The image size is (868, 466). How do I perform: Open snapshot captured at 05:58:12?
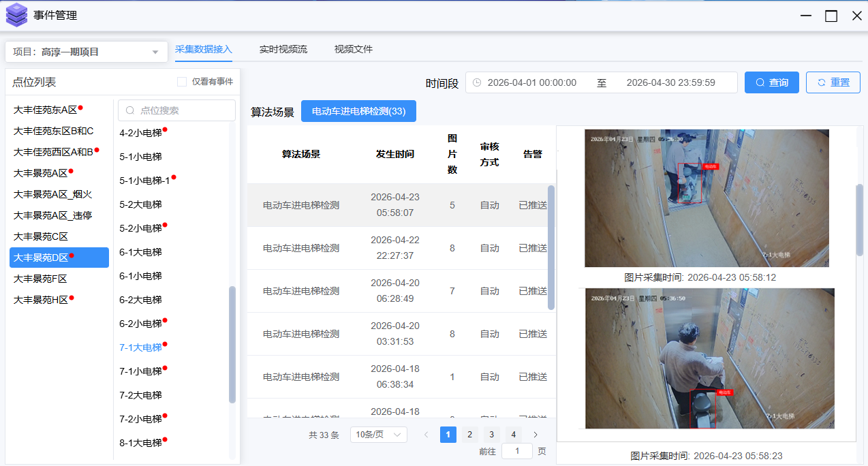click(x=707, y=198)
